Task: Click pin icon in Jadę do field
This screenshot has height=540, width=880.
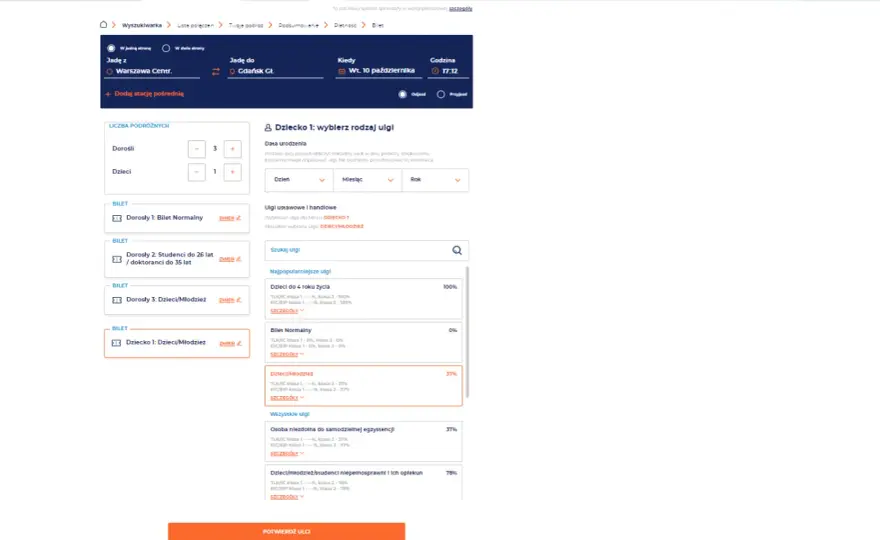Action: (x=232, y=72)
